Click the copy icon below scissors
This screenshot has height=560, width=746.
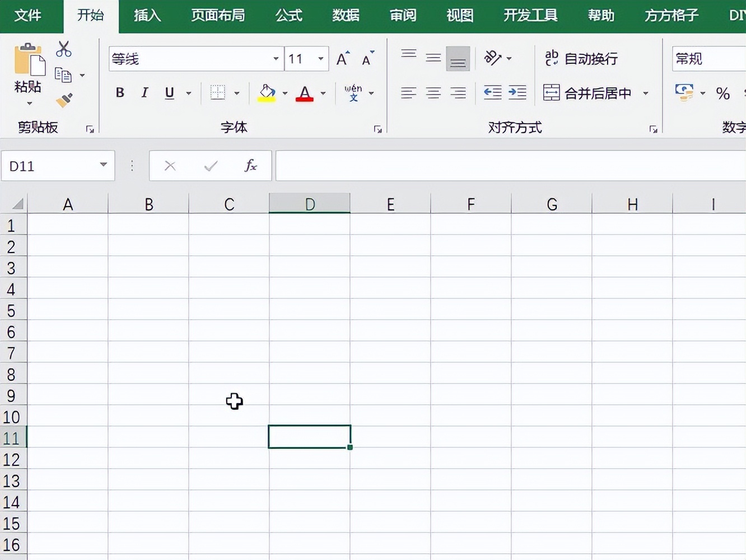pyautogui.click(x=63, y=74)
